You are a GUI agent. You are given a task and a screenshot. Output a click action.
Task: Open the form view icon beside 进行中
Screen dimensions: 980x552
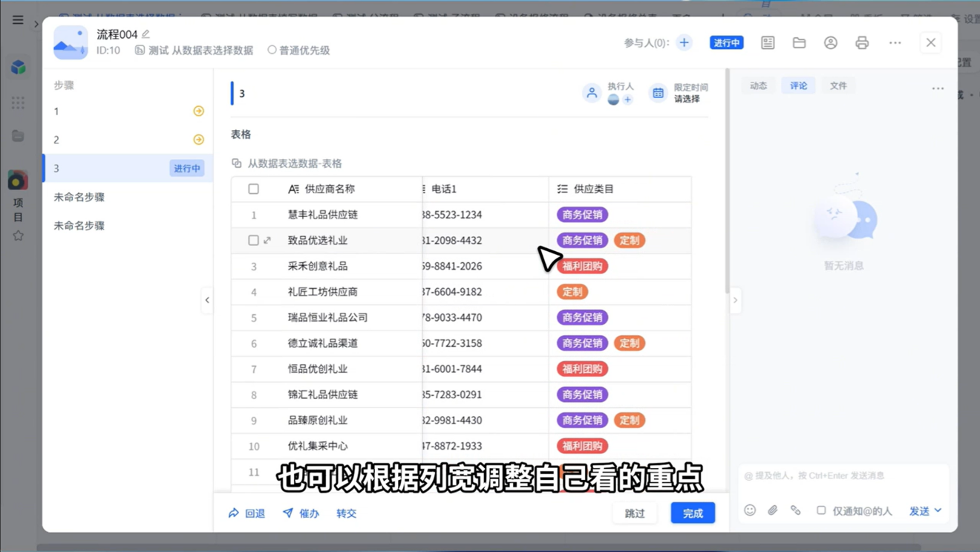click(x=768, y=43)
